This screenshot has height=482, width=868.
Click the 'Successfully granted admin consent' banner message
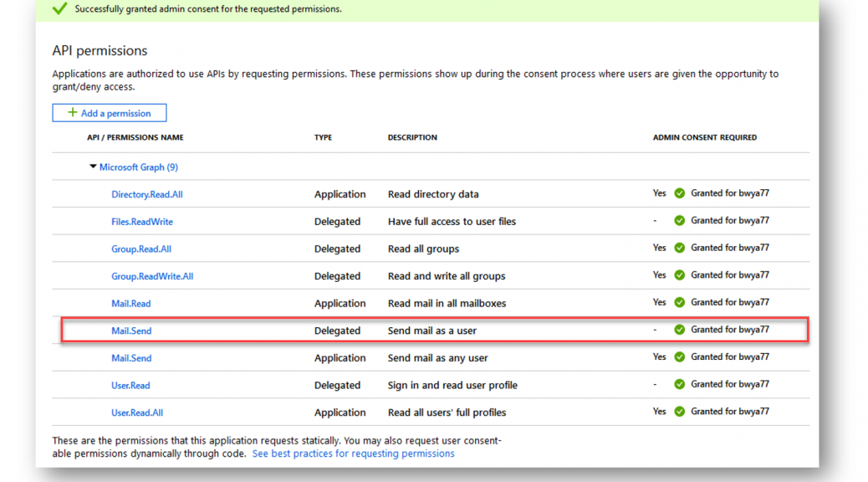point(208,9)
